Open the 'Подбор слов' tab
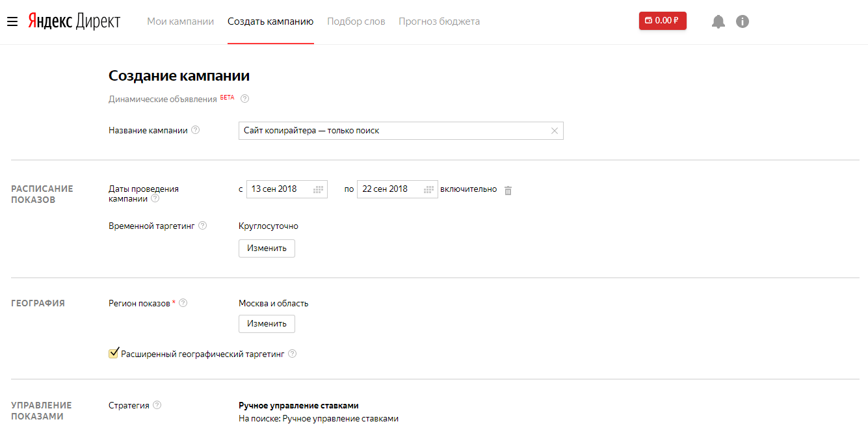868x426 pixels. click(x=356, y=21)
